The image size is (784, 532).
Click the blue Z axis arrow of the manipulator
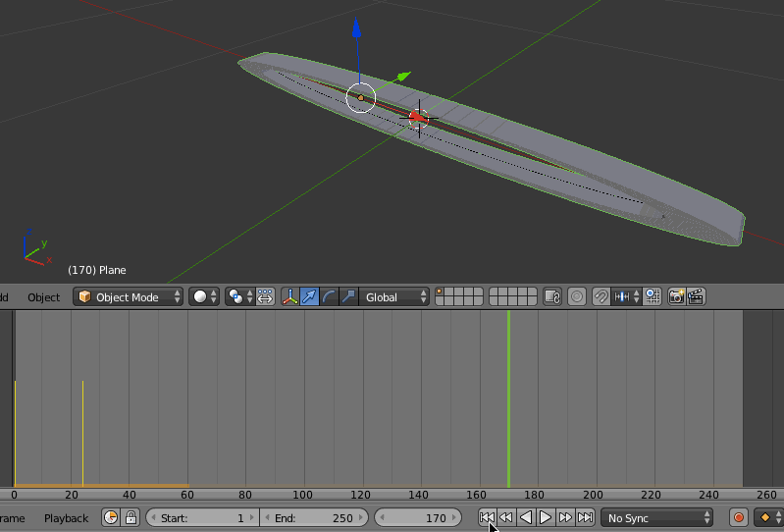(x=356, y=27)
